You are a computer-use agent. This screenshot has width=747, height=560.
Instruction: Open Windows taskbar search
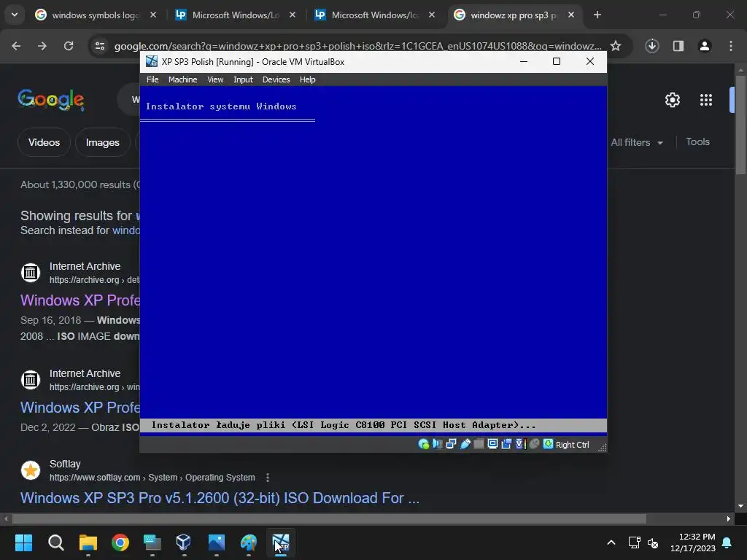point(55,542)
